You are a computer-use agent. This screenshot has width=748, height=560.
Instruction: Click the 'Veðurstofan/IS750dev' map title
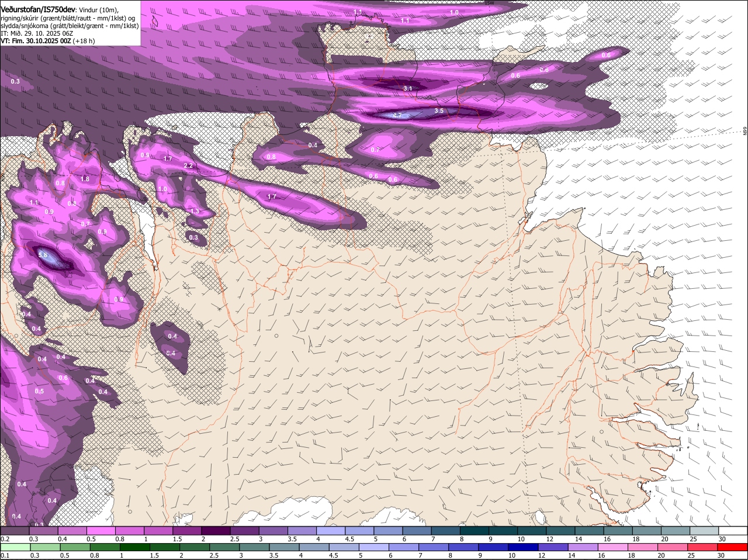38,9
